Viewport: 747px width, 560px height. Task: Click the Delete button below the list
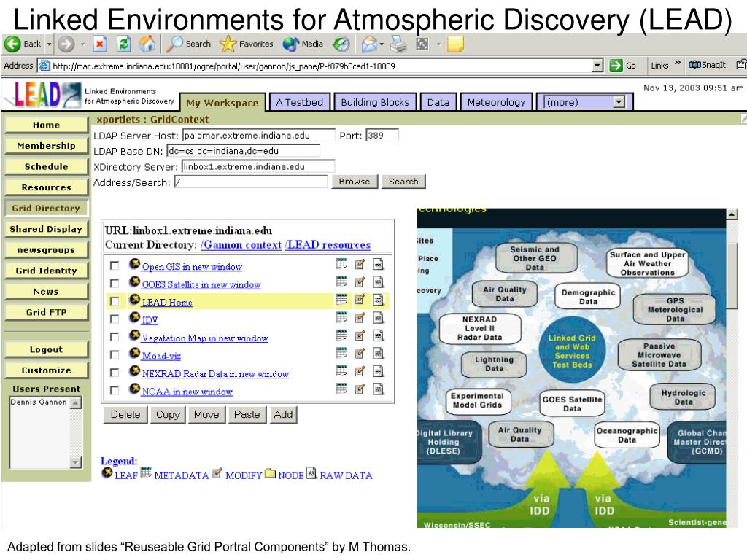(x=125, y=415)
